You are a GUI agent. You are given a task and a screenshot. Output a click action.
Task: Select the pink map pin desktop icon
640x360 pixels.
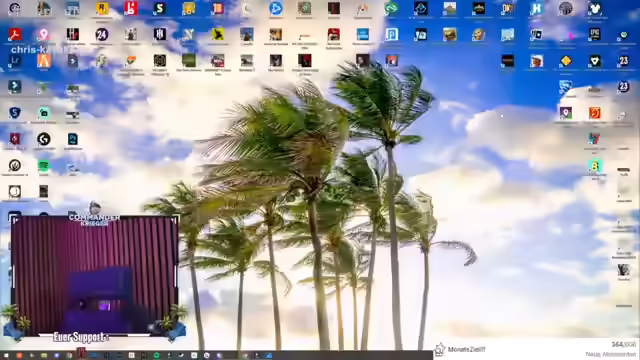(x=44, y=35)
